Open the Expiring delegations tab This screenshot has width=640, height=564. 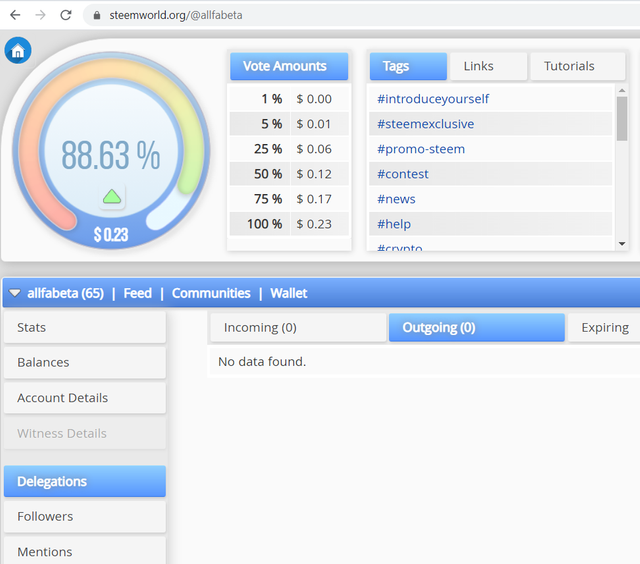(x=604, y=327)
